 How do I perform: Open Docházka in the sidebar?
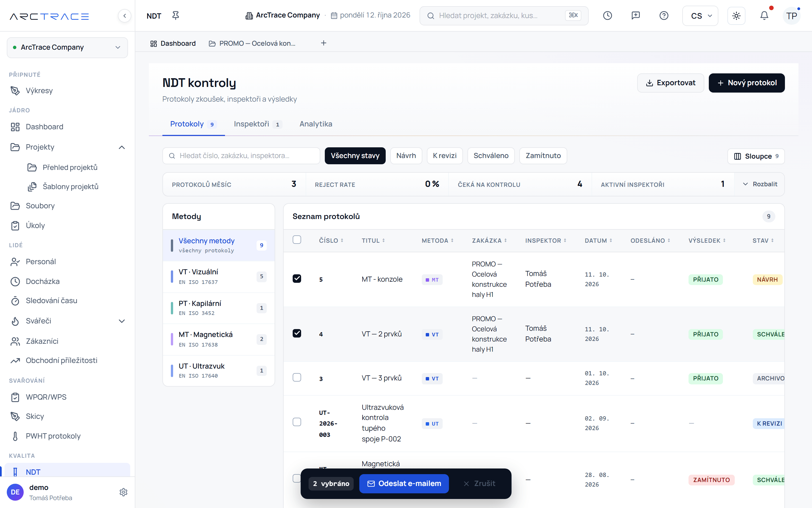point(67,281)
